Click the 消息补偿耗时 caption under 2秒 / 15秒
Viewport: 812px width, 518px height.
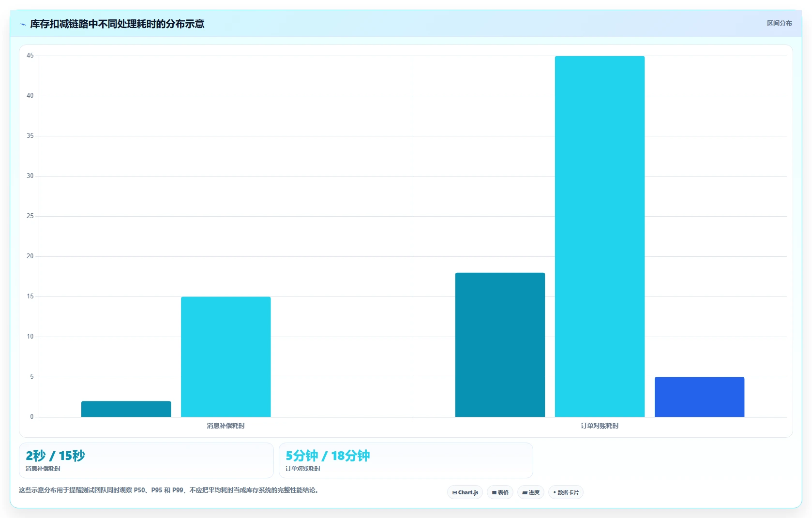click(x=43, y=469)
